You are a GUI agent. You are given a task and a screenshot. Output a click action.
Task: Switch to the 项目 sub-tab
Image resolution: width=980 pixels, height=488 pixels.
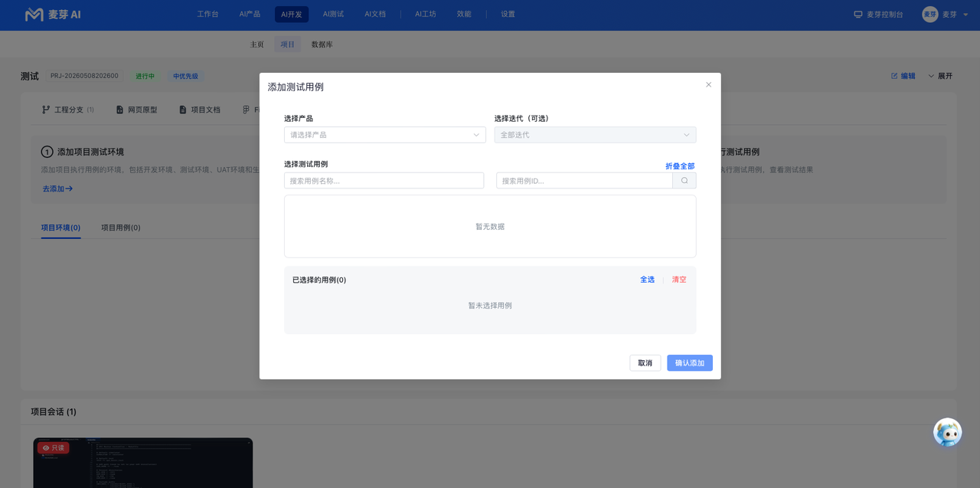[x=288, y=44]
